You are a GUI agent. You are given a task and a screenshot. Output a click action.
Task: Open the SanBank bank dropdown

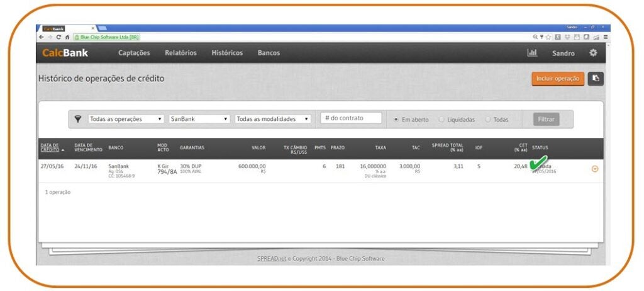199,119
